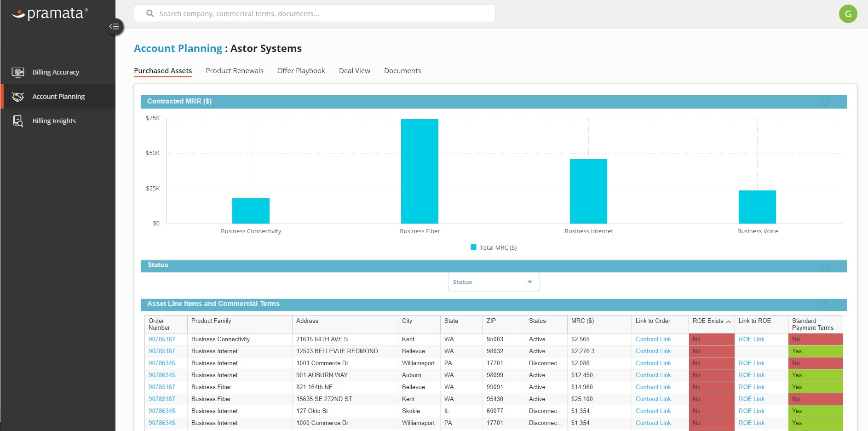Open ROE Link for 821 164th NE
The height and width of the screenshot is (431, 868).
coord(752,387)
